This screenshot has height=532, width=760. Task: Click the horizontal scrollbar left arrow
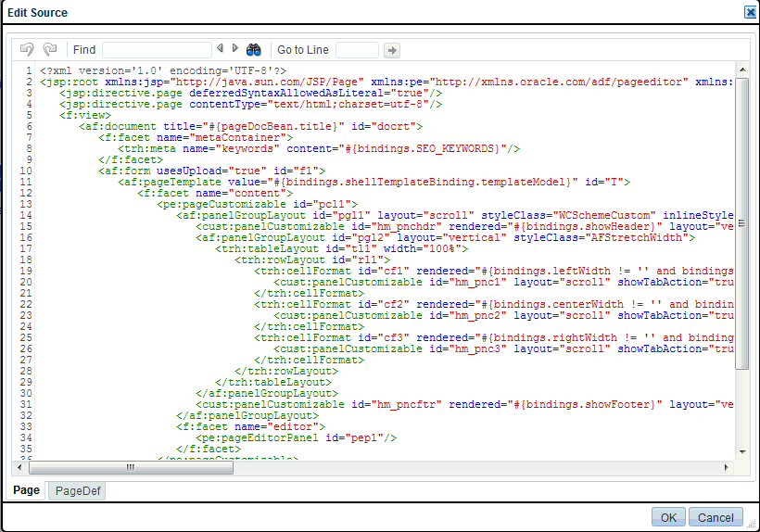tap(19, 467)
